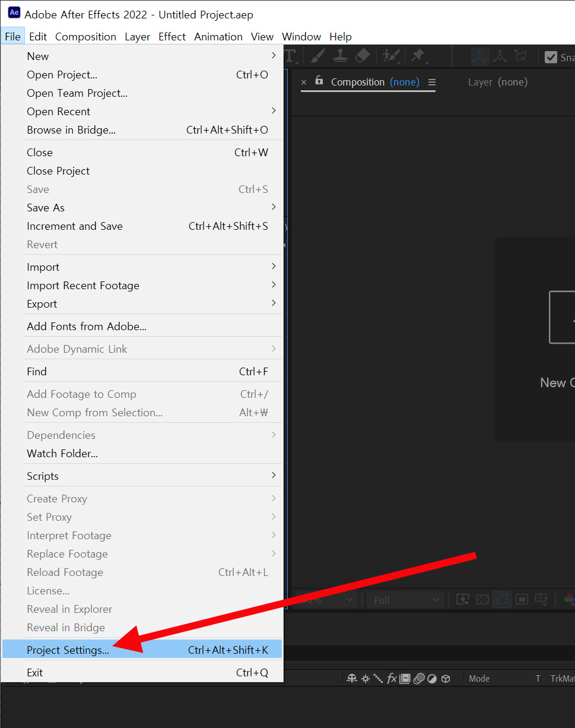Choose Project Settings from File menu
This screenshot has width=575, height=728.
tap(142, 650)
